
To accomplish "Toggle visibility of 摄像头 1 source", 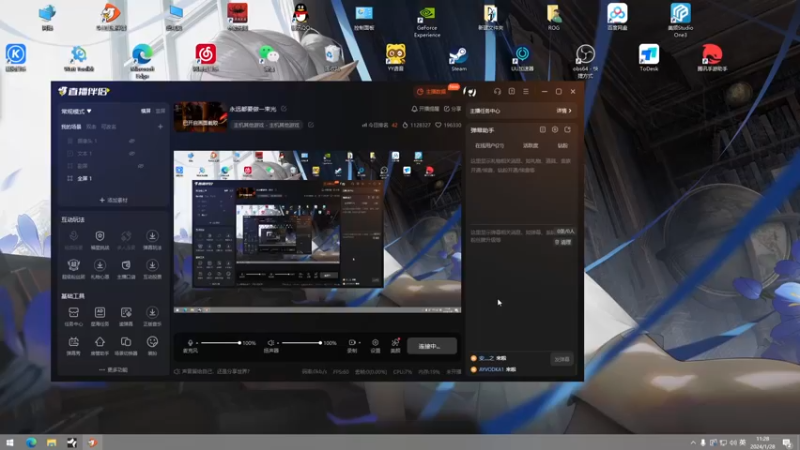I will point(132,141).
